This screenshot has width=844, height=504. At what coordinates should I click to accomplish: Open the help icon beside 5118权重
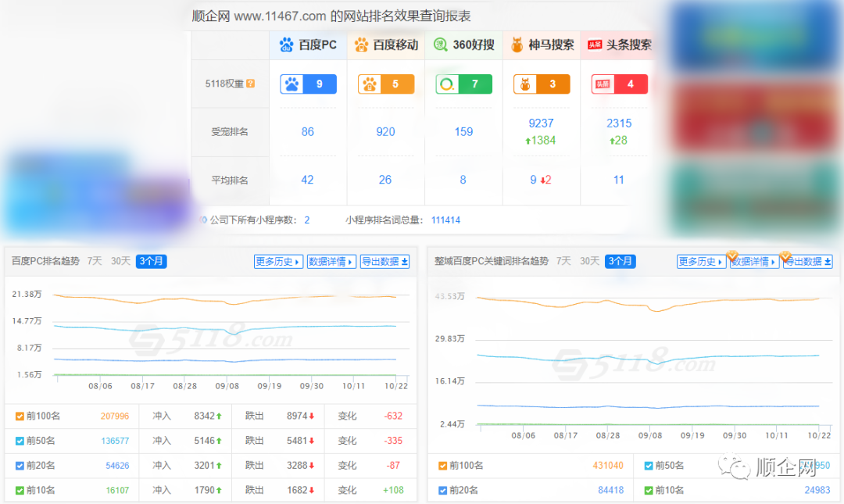250,84
